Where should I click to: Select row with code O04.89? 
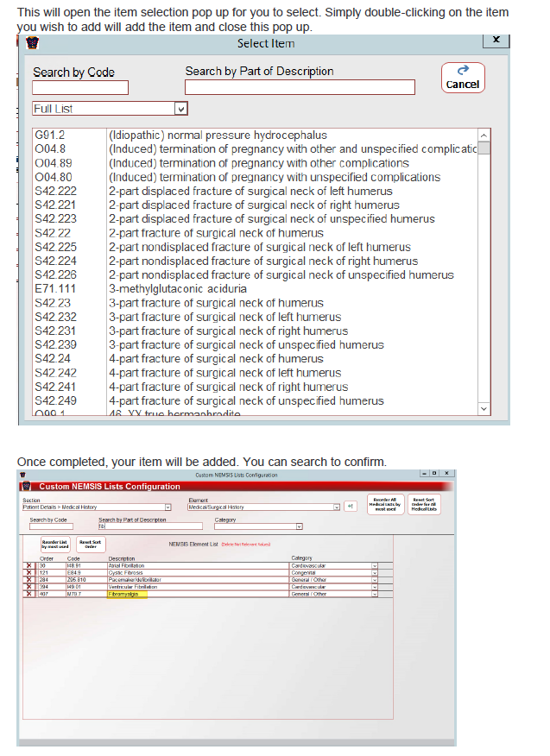[255, 163]
